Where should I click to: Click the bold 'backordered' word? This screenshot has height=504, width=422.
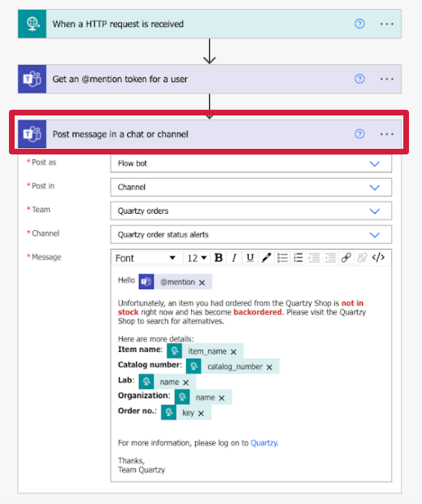tap(258, 312)
